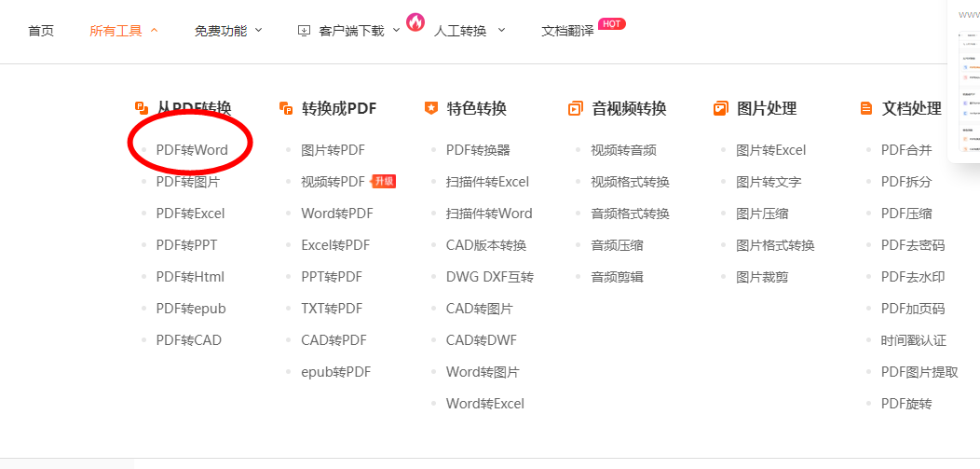Open 视频转音频 tool
Screen dimensions: 980x469
point(624,150)
